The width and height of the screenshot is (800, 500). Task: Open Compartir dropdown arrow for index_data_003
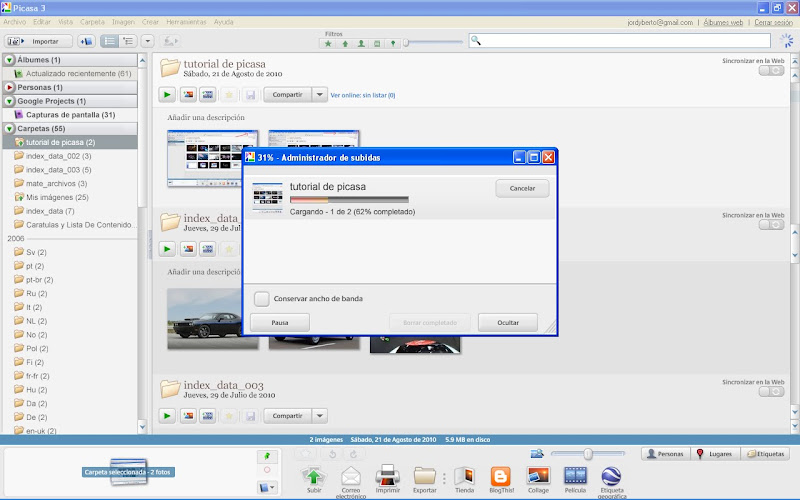click(x=319, y=416)
